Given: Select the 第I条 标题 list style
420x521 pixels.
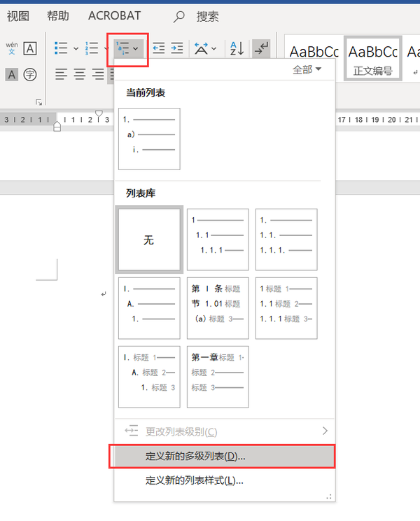Looking at the screenshot, I should [x=218, y=308].
